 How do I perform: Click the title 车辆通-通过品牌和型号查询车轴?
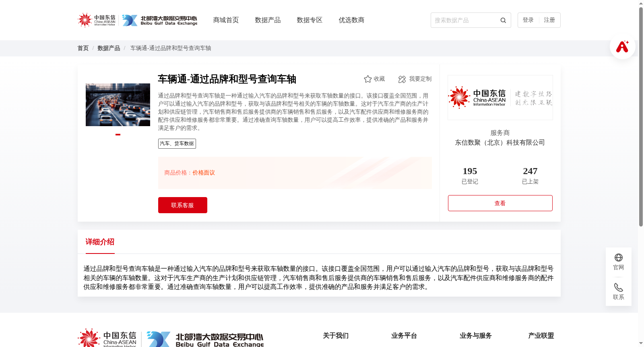tap(227, 79)
